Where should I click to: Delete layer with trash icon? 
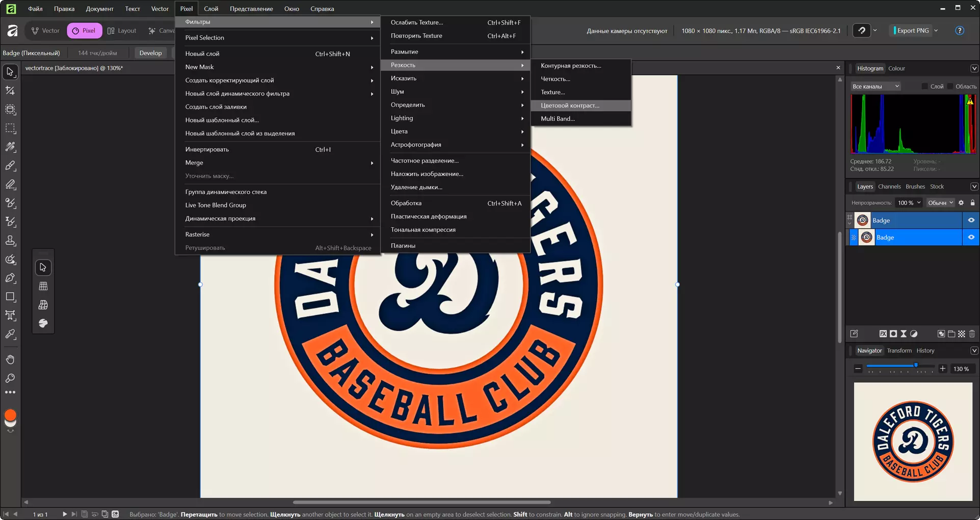972,334
